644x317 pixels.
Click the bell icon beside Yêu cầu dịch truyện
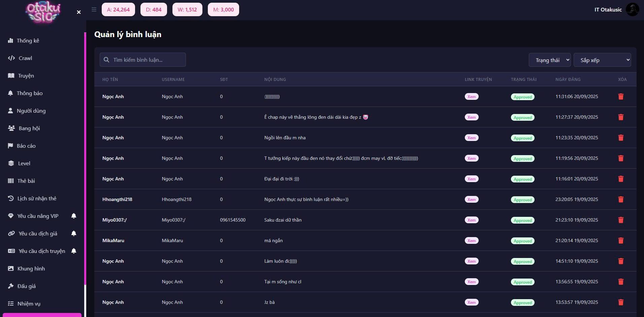(x=74, y=251)
